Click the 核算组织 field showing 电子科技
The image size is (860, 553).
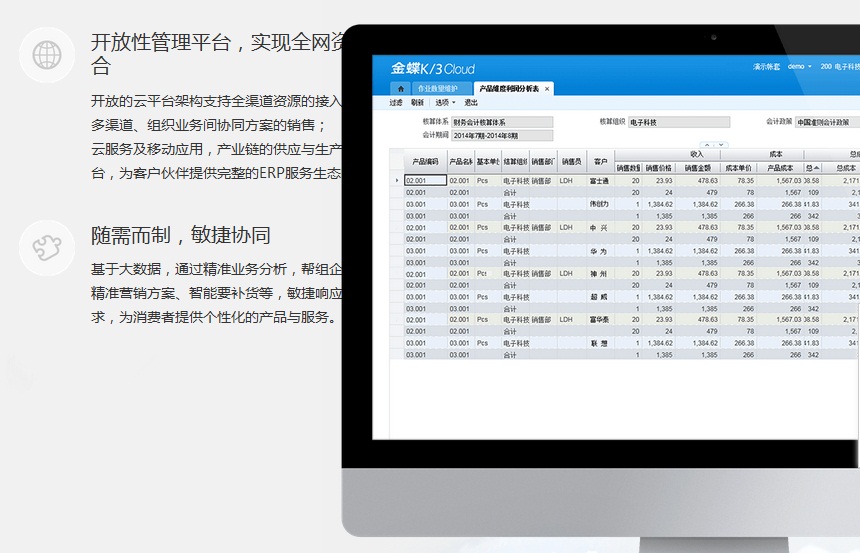[x=679, y=122]
